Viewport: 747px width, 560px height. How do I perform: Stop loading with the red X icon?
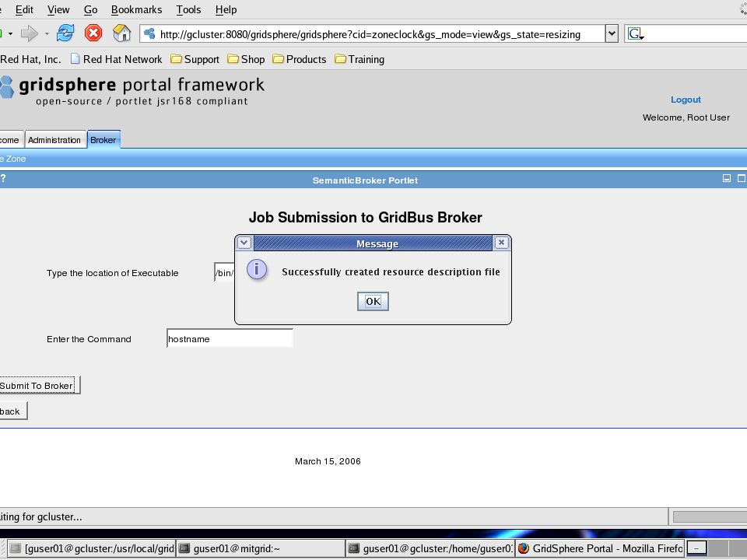click(93, 33)
